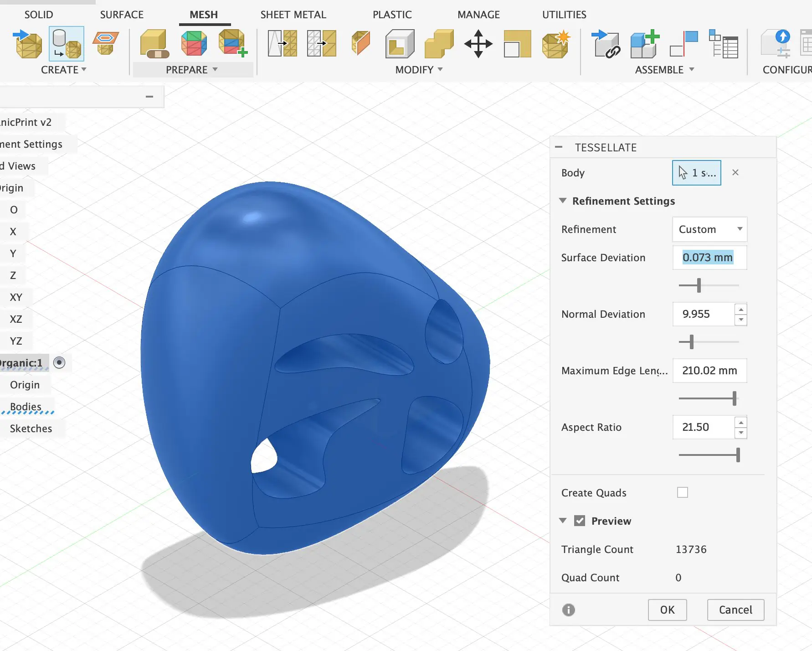Open the New Component tool in Assemble panel
This screenshot has width=812, height=651.
[644, 44]
